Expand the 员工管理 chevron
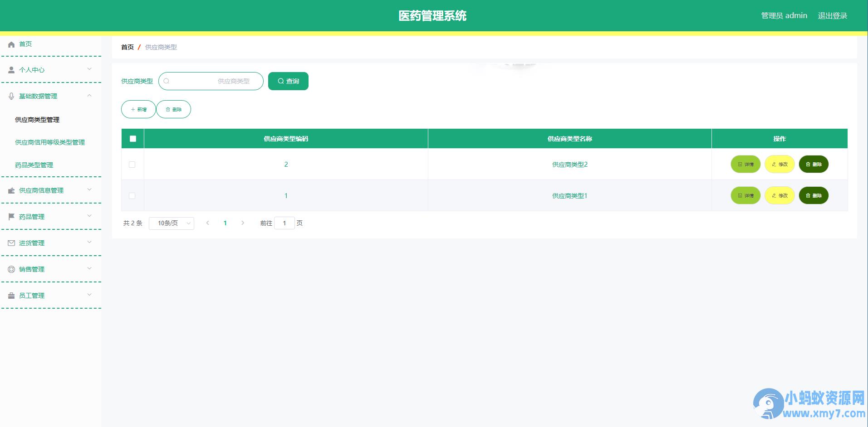The height and width of the screenshot is (427, 868). coord(89,295)
